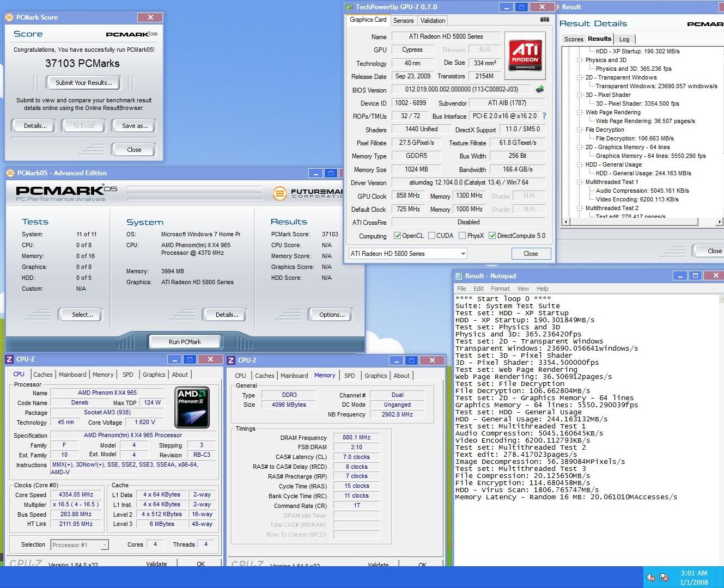Click the right arrow of Result tree scrollbar
Image resolution: width=724 pixels, height=588 pixels.
(x=719, y=222)
